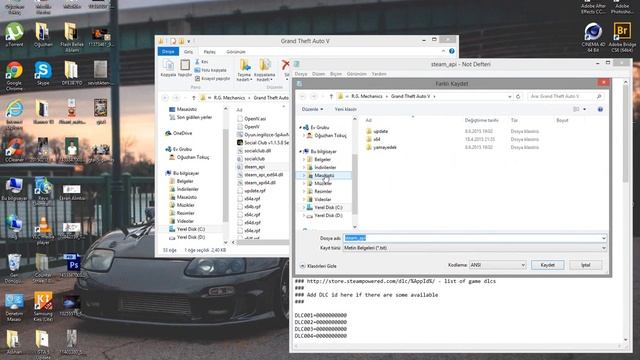Click Yolu kopyala in Explorer ribbon

[210, 70]
